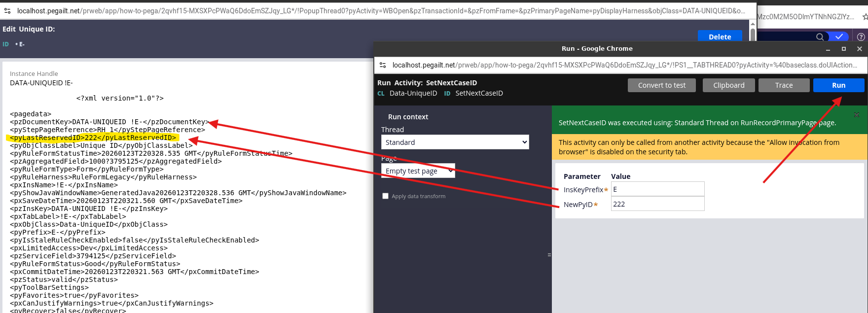View site info icon in Run window
This screenshot has height=313, width=868.
(383, 65)
